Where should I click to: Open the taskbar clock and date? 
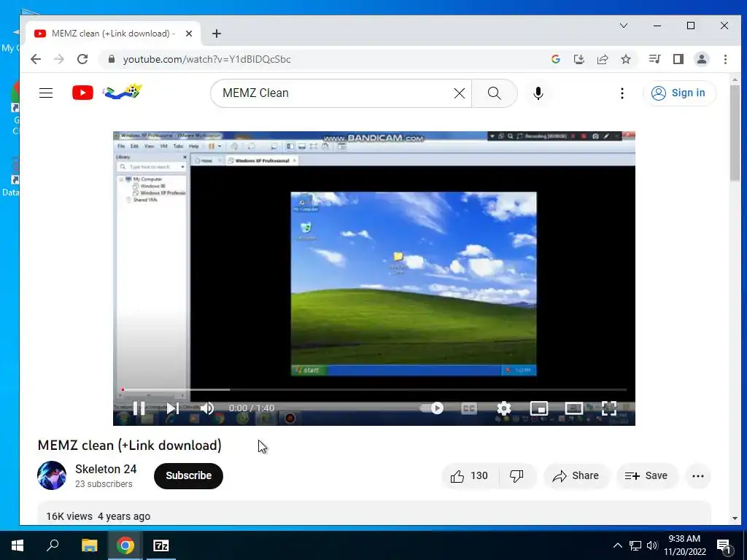(x=684, y=545)
